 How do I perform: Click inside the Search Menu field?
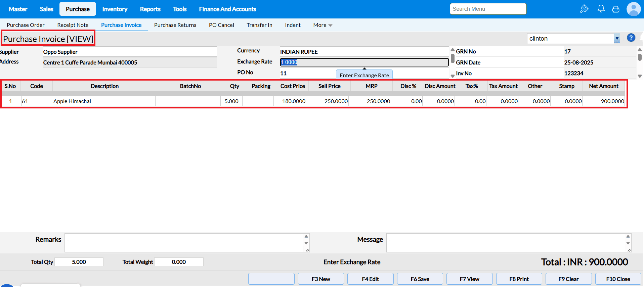[488, 9]
